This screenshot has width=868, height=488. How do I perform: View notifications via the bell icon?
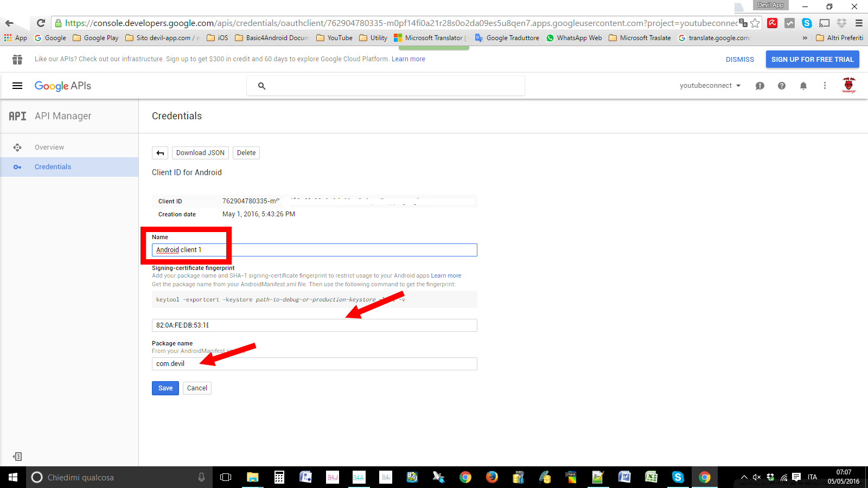[803, 86]
